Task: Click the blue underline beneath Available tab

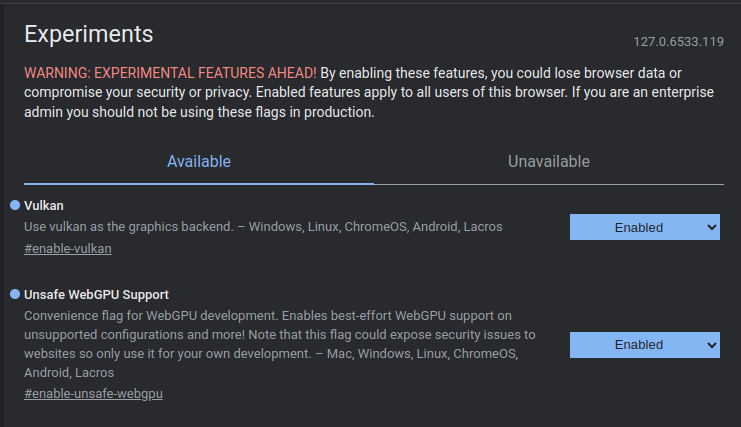Action: (199, 184)
